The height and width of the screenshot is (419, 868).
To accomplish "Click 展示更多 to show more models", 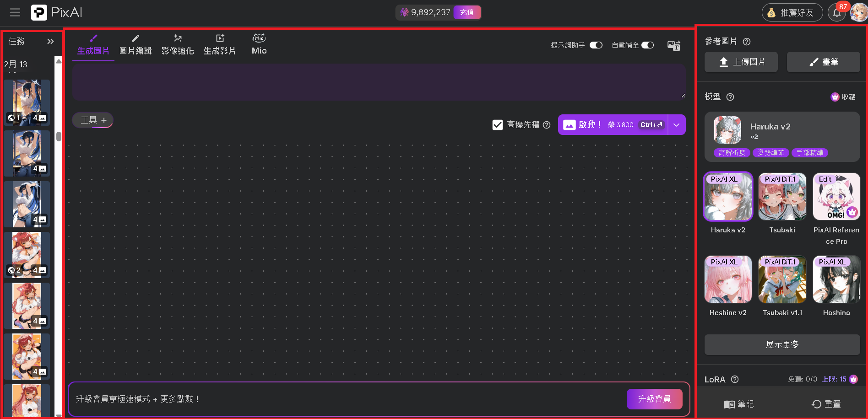I will point(782,344).
